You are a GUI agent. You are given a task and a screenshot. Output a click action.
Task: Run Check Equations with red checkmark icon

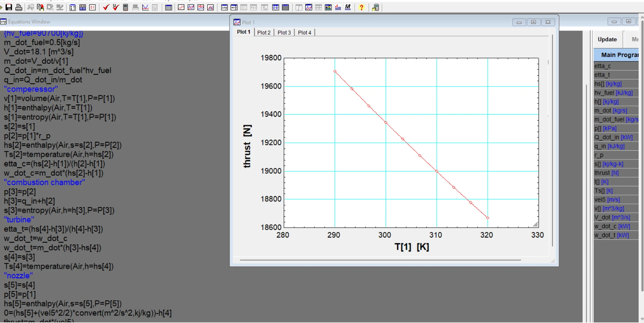[106, 7]
